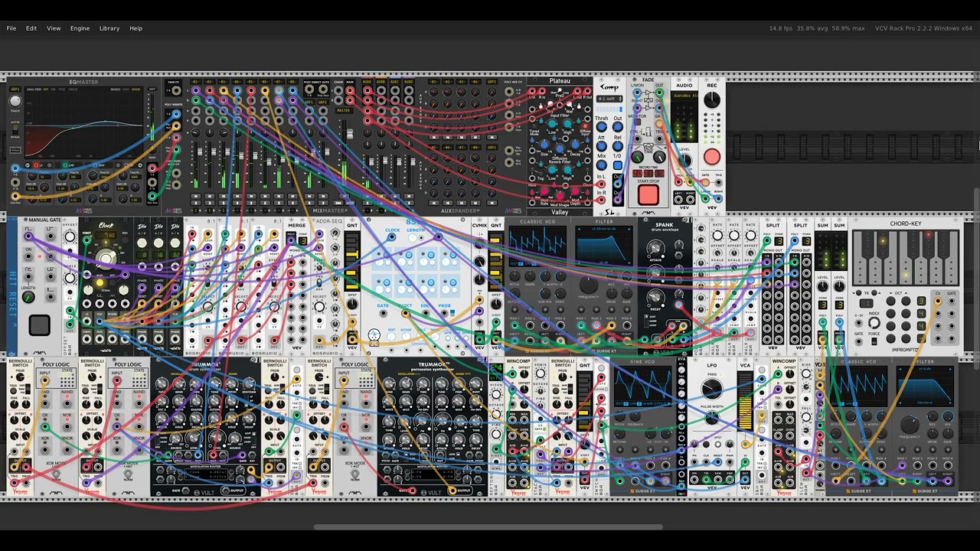Click the Manual Gate LENGTH knob
This screenshot has height=551, width=980.
tap(28, 297)
